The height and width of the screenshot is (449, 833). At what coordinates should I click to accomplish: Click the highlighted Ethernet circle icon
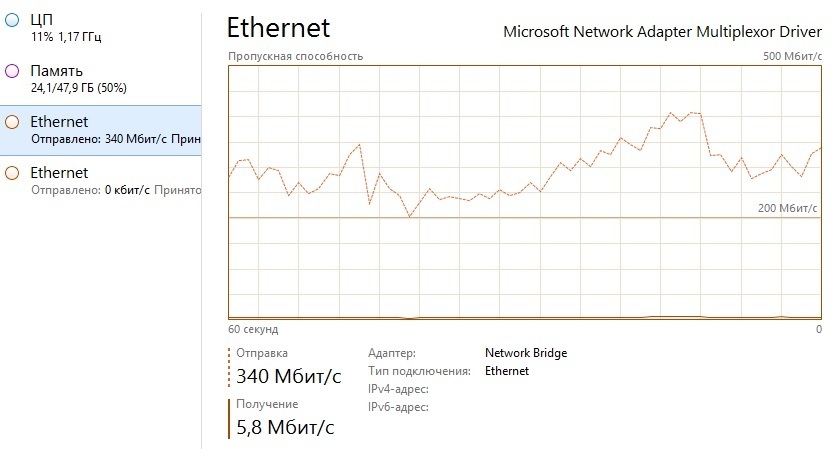12,122
